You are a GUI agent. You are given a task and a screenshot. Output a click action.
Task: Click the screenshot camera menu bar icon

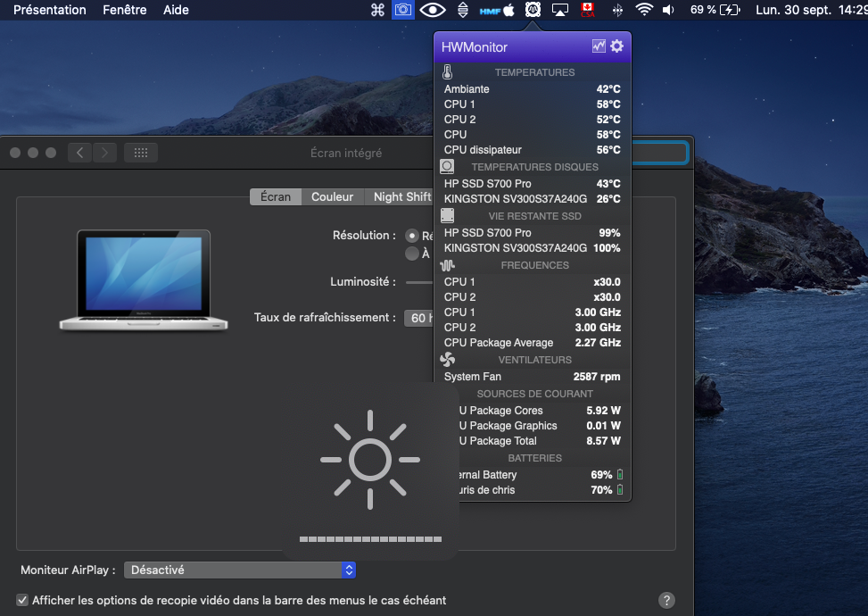pos(403,10)
